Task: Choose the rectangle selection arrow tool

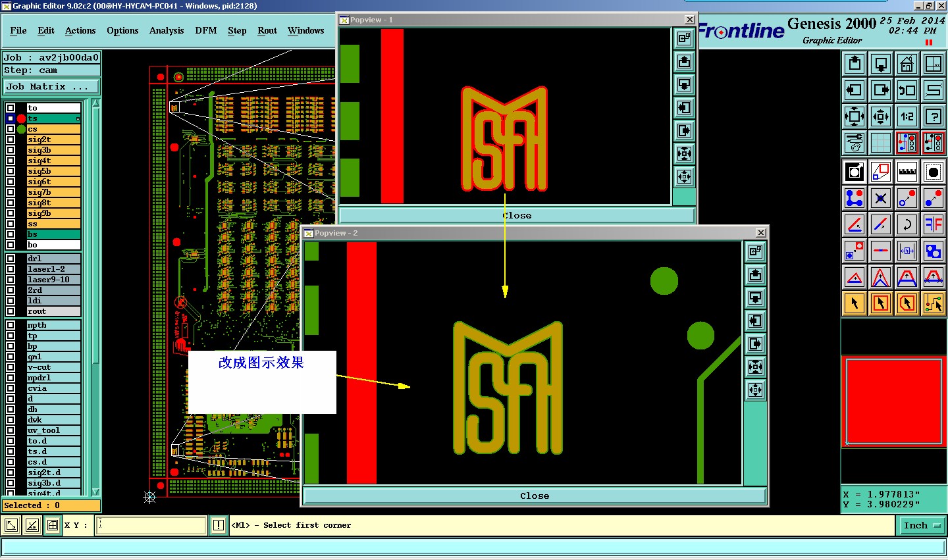Action: [881, 303]
